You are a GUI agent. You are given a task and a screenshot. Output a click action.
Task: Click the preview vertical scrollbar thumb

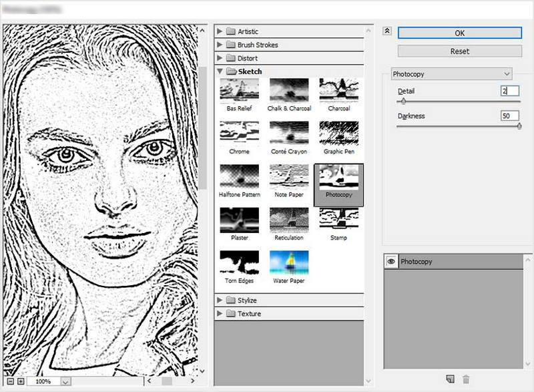tap(203, 128)
